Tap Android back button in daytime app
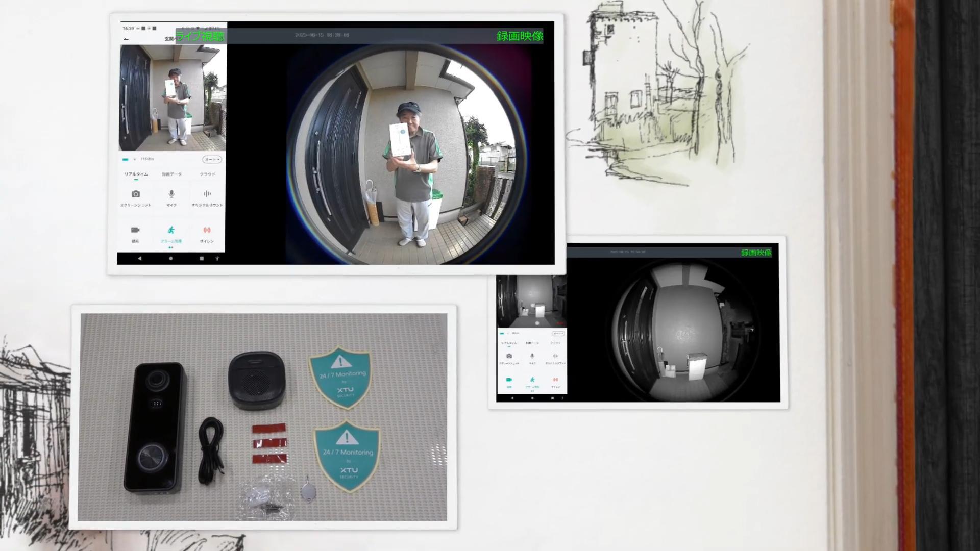This screenshot has height=551, width=980. pos(139,259)
